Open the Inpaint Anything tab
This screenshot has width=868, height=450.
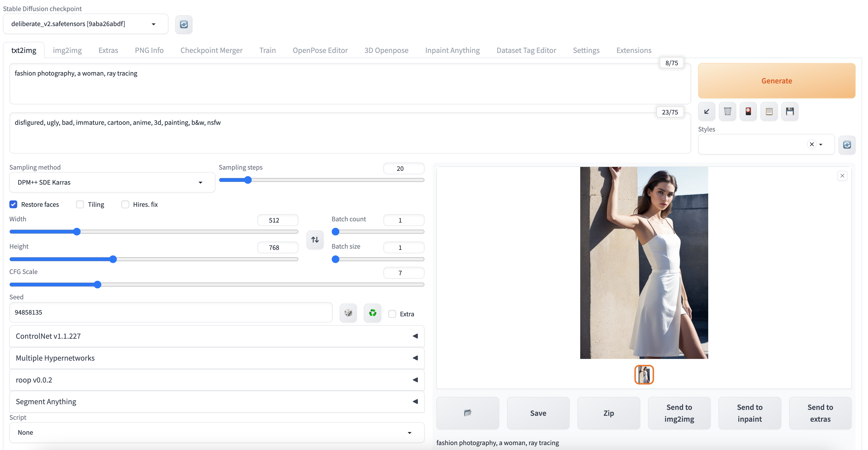coord(452,50)
